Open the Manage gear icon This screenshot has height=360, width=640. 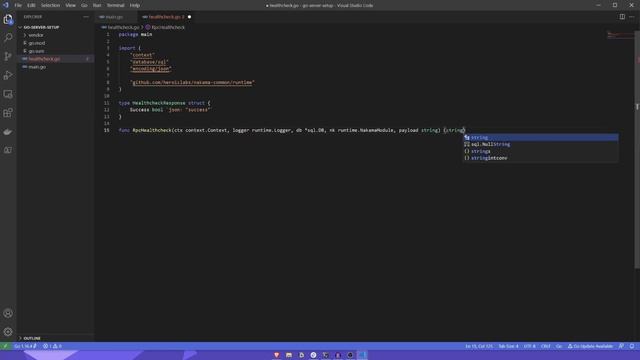[x=8, y=332]
